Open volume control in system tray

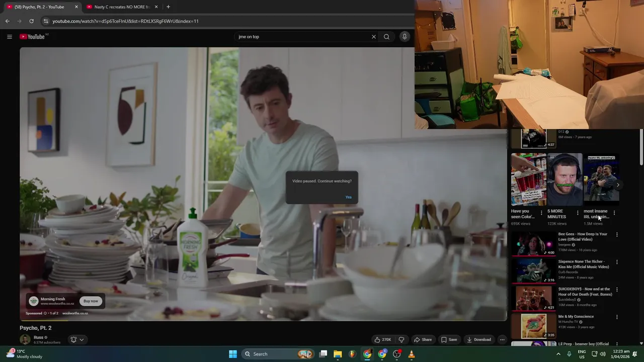pos(603,354)
